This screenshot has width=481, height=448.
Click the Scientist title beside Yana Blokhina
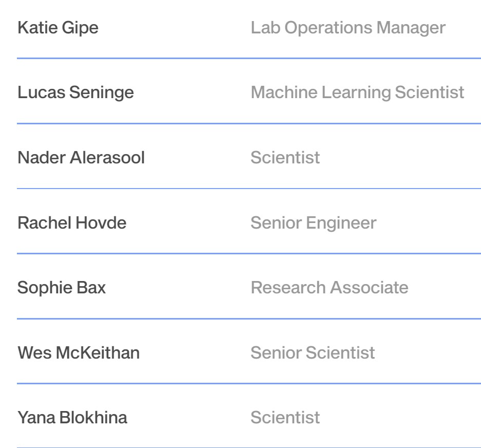[x=285, y=418]
